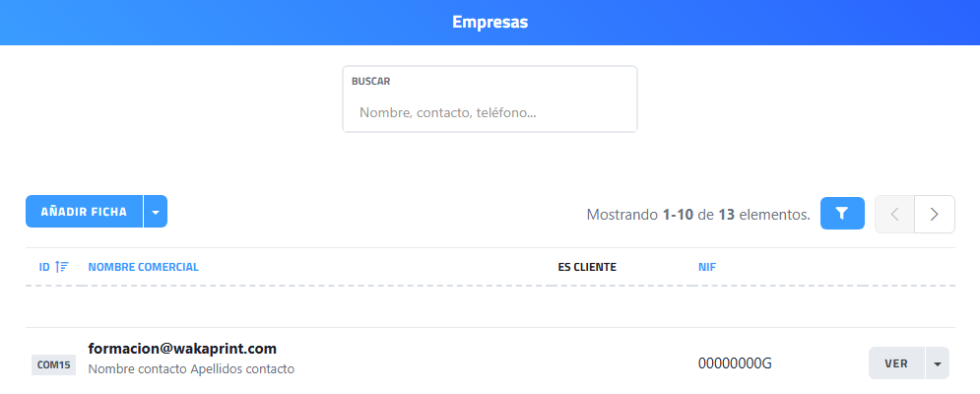The width and height of the screenshot is (980, 394).
Task: Click the ID column header label
Action: pos(44,267)
